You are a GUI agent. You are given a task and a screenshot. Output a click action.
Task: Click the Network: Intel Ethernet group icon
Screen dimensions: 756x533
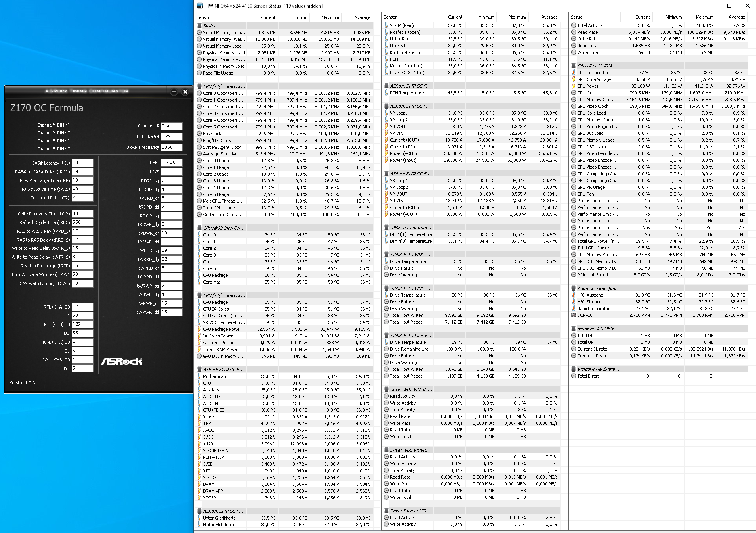pyautogui.click(x=574, y=329)
